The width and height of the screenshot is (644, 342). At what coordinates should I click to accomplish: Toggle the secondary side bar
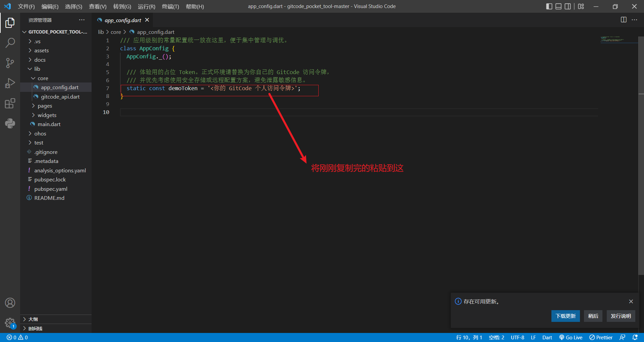coord(568,6)
